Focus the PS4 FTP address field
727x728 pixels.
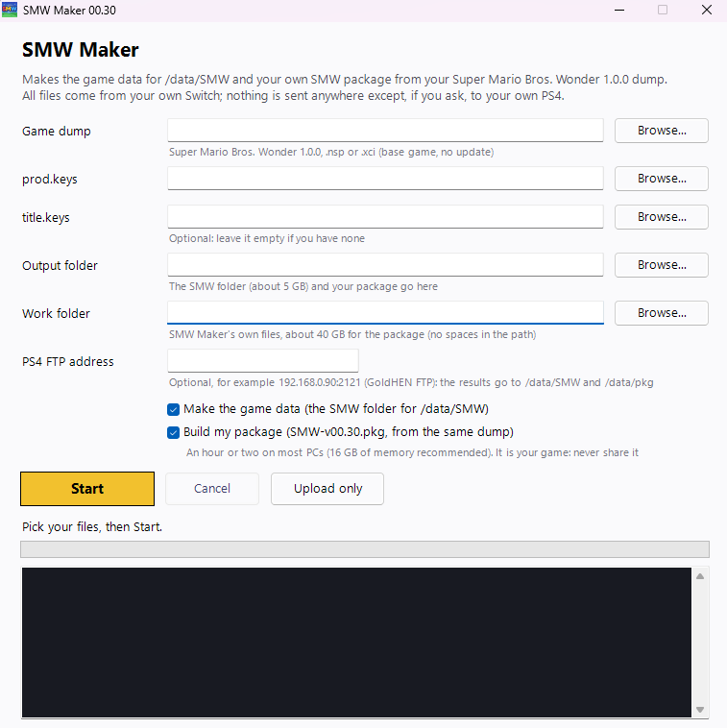pyautogui.click(x=263, y=361)
